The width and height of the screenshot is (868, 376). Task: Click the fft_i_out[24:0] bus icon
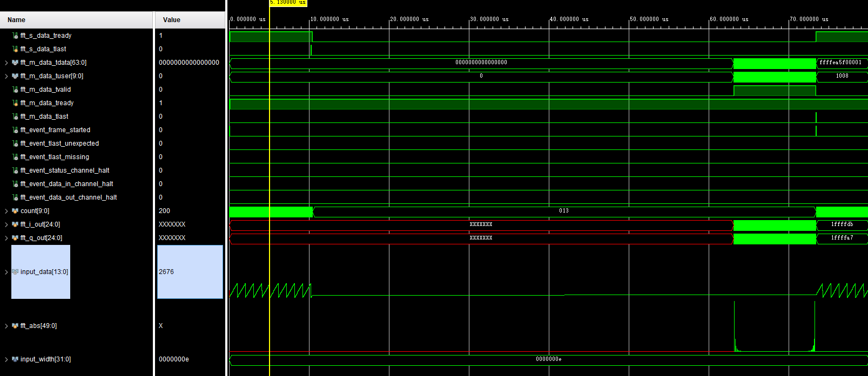(15, 224)
